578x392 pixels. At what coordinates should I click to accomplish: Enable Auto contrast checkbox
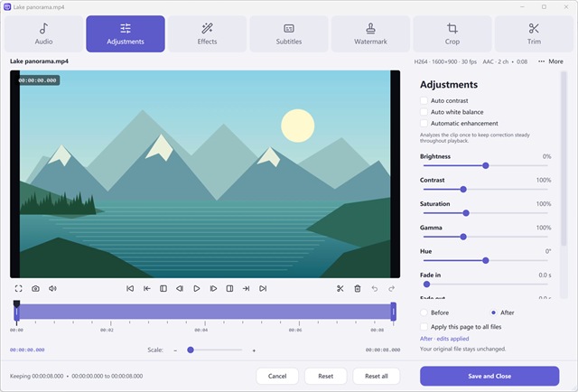point(424,100)
